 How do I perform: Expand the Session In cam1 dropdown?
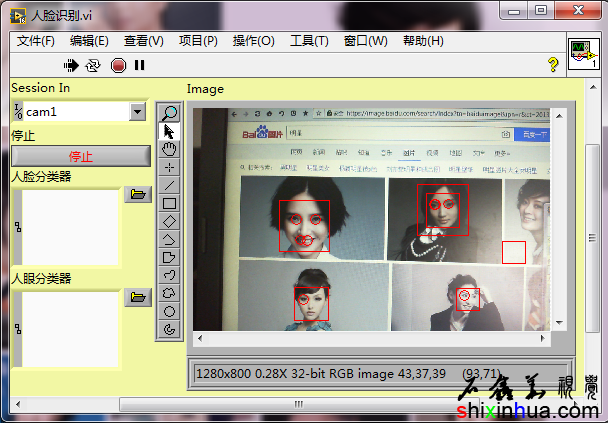138,112
